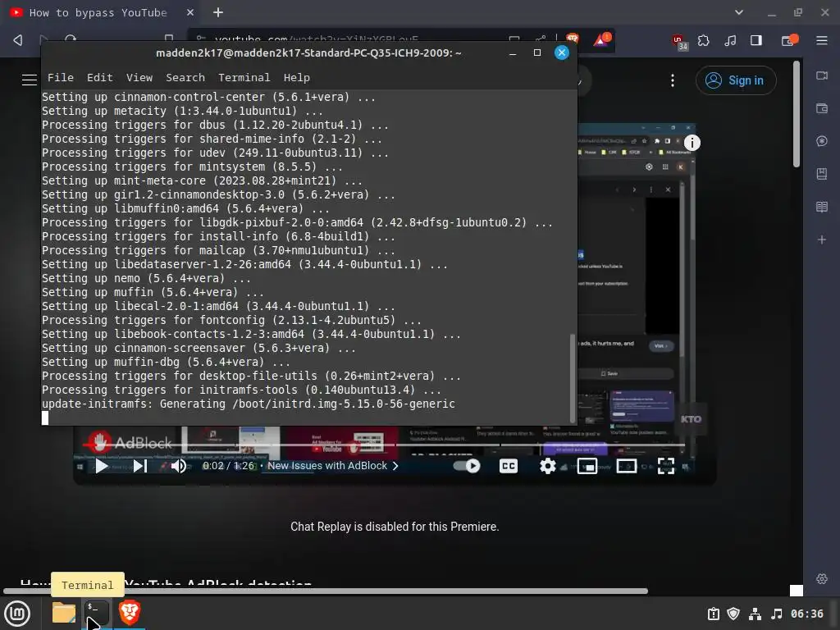Enter video full screen
Viewport: 840px width, 630px height.
[666, 466]
